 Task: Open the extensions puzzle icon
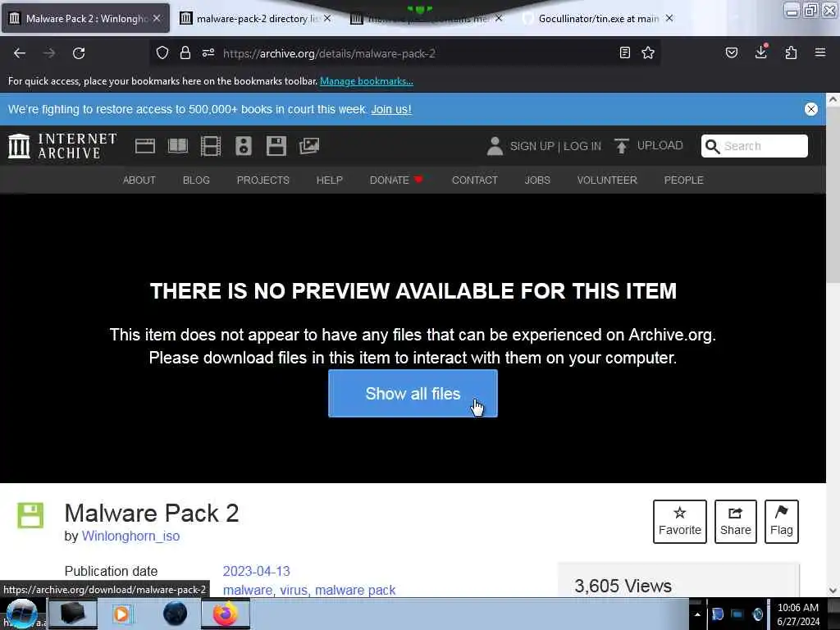791,52
